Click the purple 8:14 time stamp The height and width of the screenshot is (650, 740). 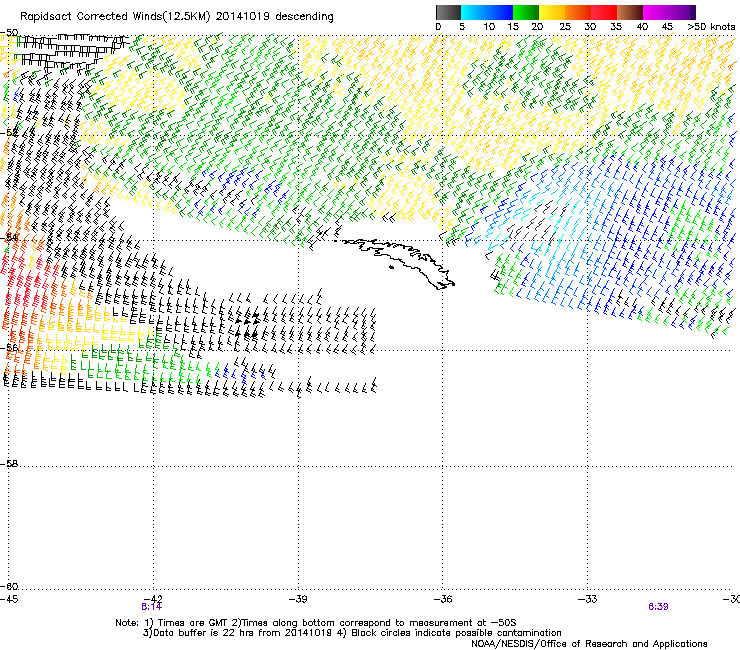[x=151, y=607]
